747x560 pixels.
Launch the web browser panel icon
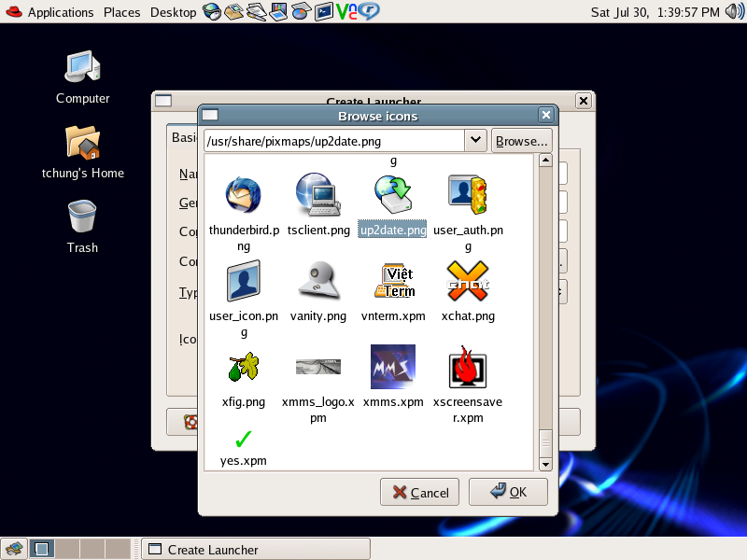pyautogui.click(x=212, y=11)
